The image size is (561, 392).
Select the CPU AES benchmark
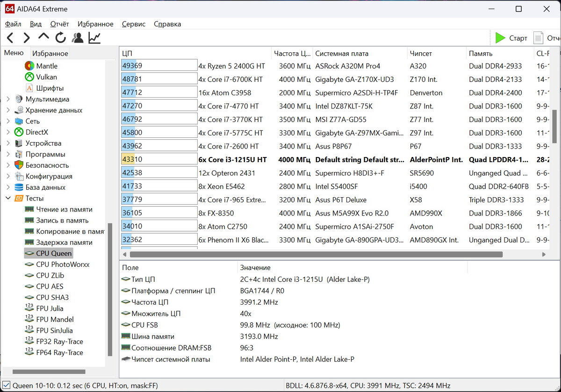tap(50, 286)
